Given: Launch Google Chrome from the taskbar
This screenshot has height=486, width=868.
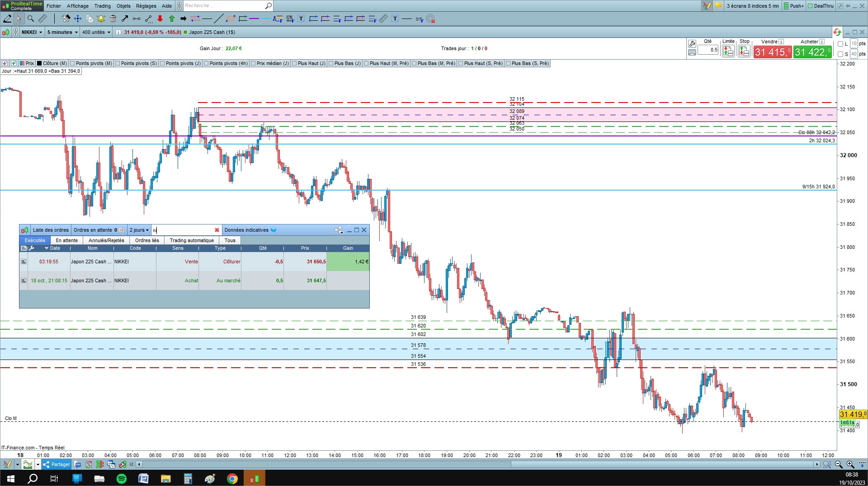Looking at the screenshot, I should click(x=232, y=478).
